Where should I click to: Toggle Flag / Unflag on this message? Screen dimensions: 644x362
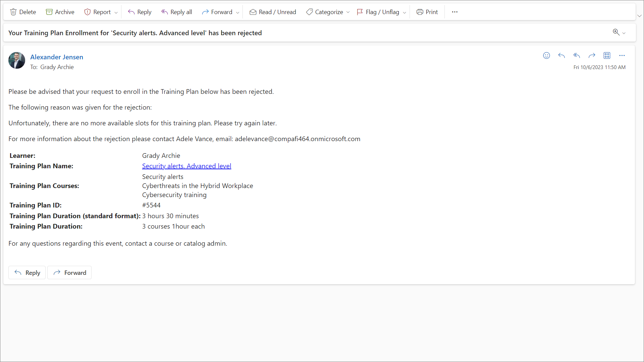378,12
